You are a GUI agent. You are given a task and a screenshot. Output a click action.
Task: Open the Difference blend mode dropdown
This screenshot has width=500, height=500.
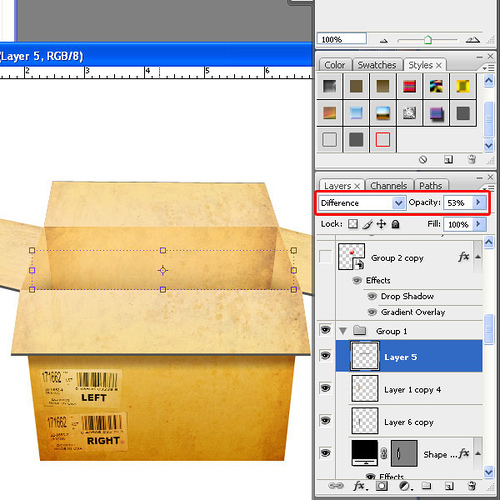[x=362, y=203]
